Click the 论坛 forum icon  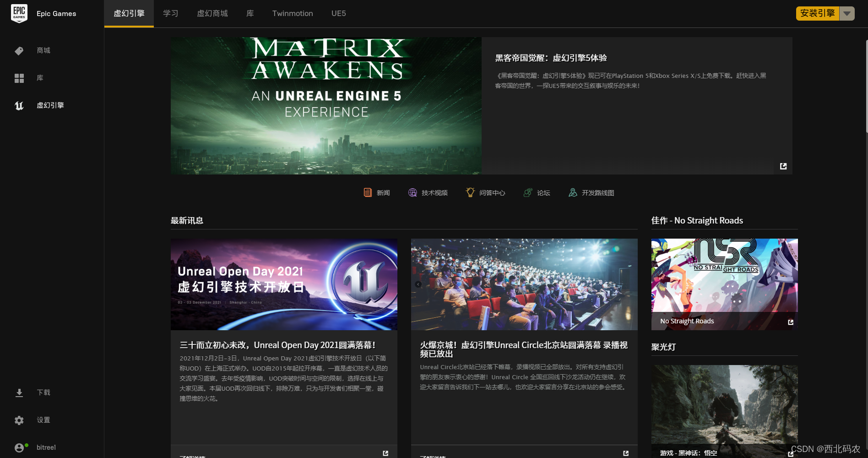528,192
